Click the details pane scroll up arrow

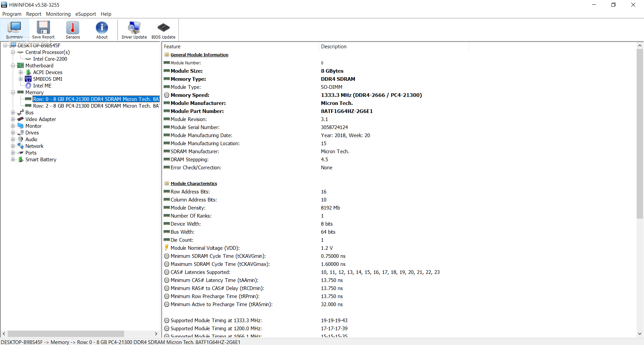(x=640, y=46)
